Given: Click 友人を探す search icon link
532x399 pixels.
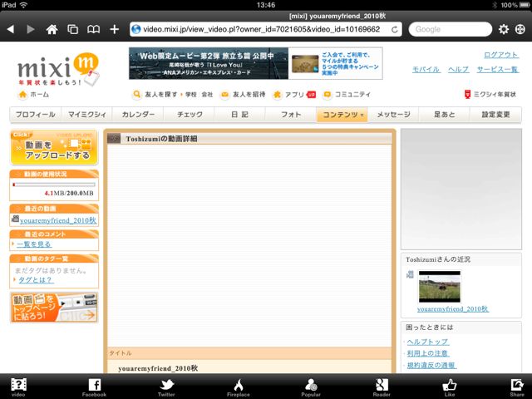Looking at the screenshot, I should tap(155, 94).
